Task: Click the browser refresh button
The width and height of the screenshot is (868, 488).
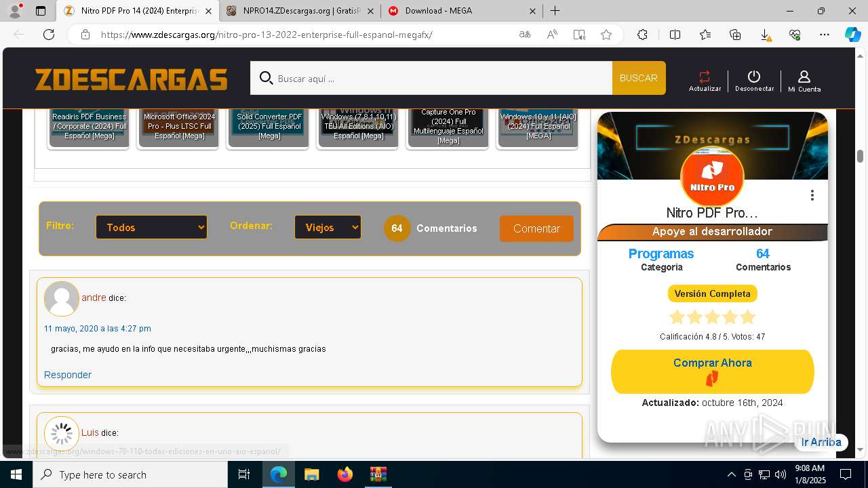Action: click(x=49, y=35)
